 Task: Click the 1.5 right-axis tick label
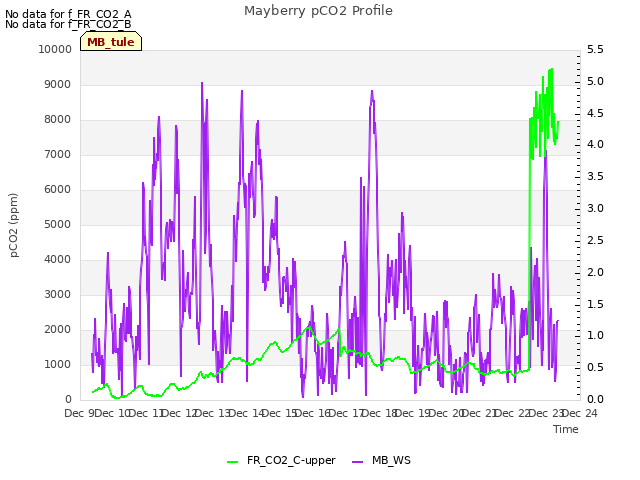coord(595,304)
